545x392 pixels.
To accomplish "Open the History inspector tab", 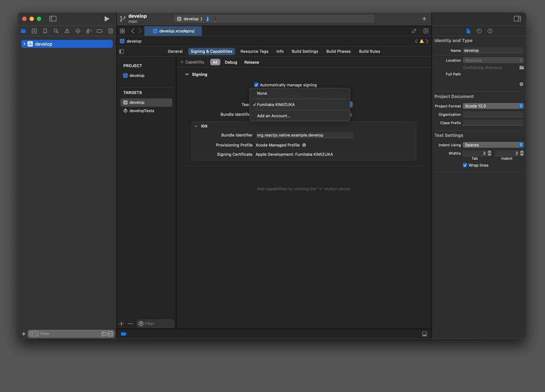I will click(479, 31).
